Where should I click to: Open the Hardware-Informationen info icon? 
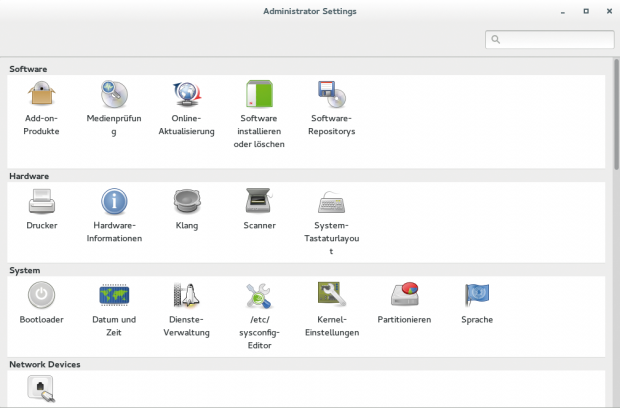(x=114, y=201)
